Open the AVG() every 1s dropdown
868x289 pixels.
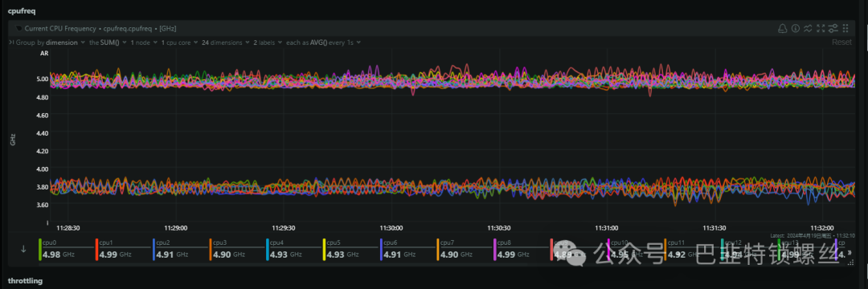[x=324, y=42]
